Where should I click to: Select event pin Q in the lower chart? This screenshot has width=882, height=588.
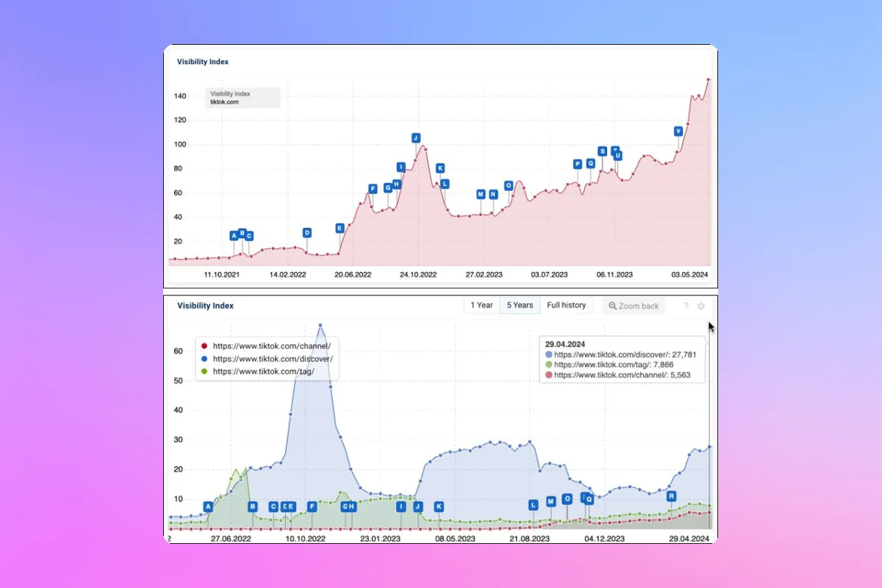click(x=589, y=499)
